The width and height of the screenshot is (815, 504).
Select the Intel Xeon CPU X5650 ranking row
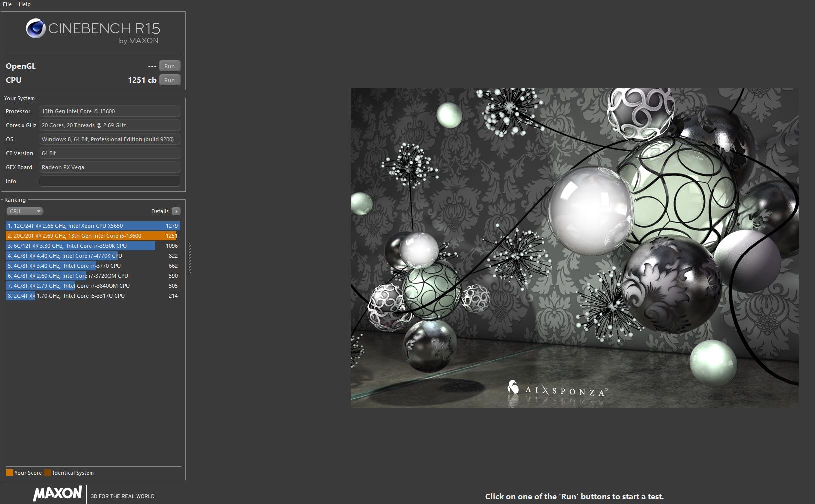(x=93, y=226)
